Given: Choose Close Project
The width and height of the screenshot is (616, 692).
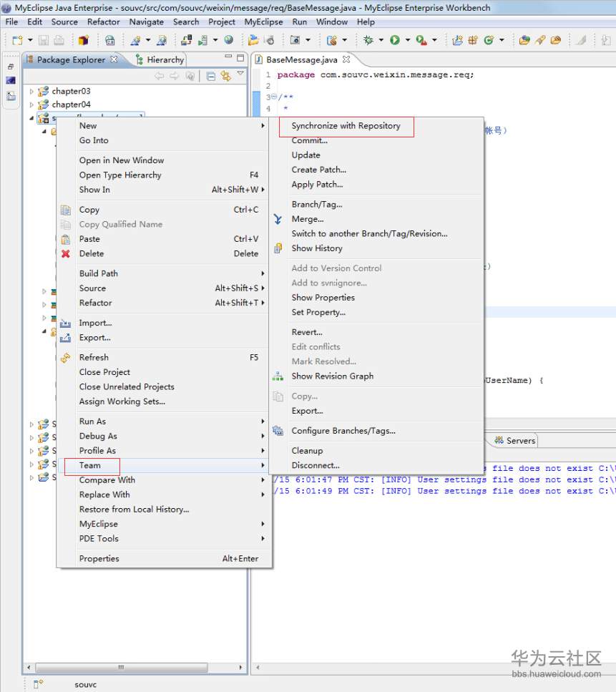Looking at the screenshot, I should click(x=164, y=372).
